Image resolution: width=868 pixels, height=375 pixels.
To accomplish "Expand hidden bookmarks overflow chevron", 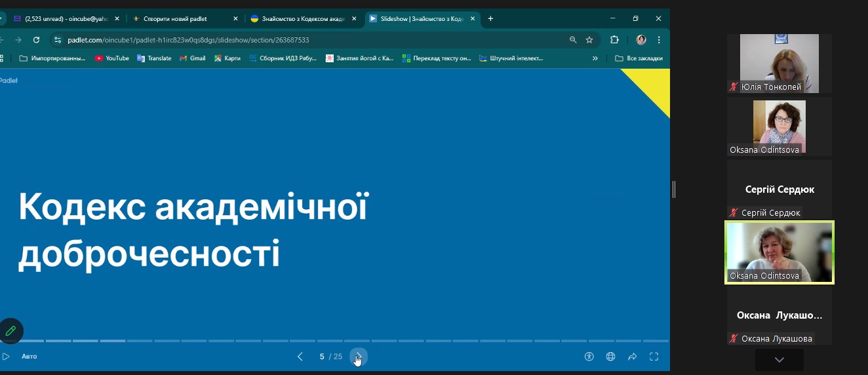I will (595, 58).
